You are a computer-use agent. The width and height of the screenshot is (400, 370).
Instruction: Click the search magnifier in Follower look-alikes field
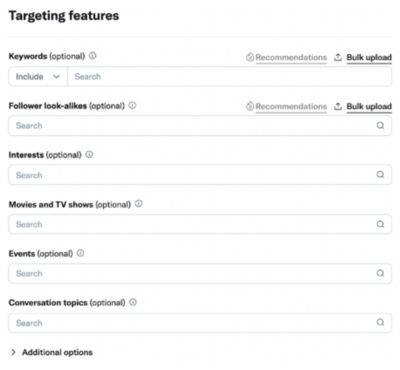click(x=380, y=126)
